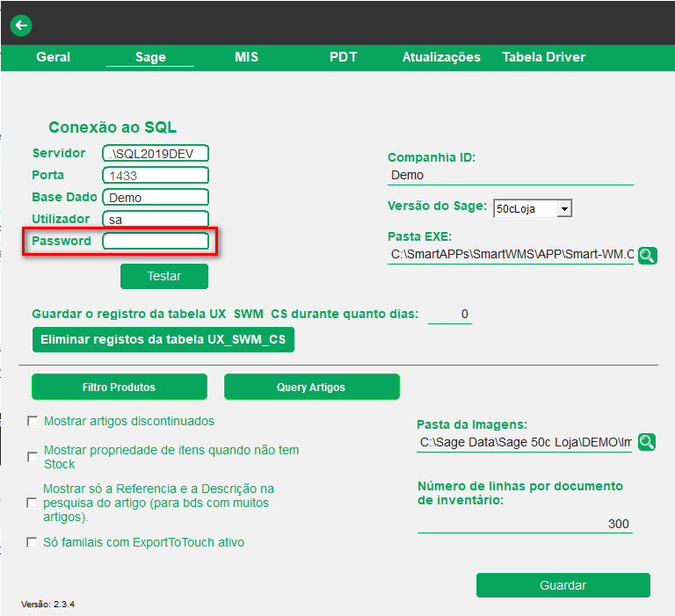Click the Versão: 2.3.4 label
This screenshot has width=675, height=616.
47,604
